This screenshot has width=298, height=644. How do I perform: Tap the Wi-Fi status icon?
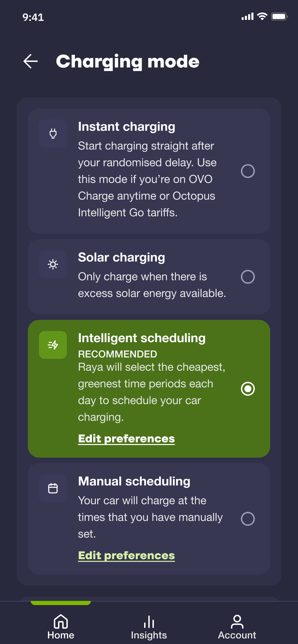point(262,16)
